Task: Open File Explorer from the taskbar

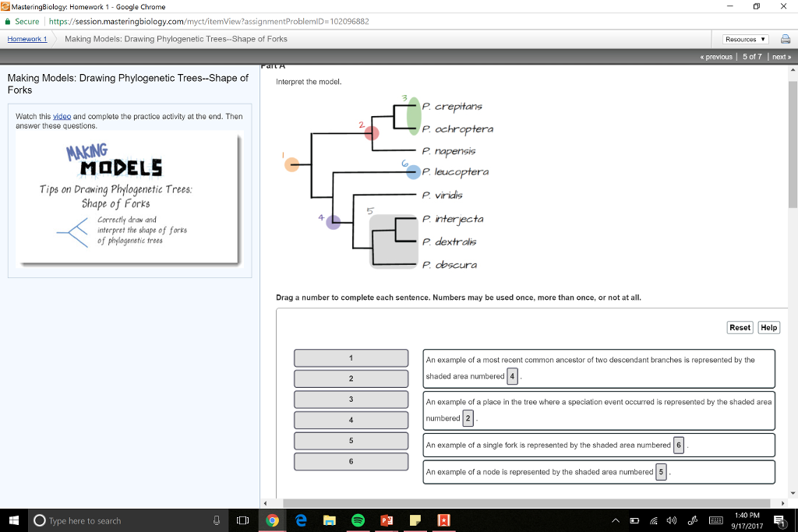Action: pos(330,520)
